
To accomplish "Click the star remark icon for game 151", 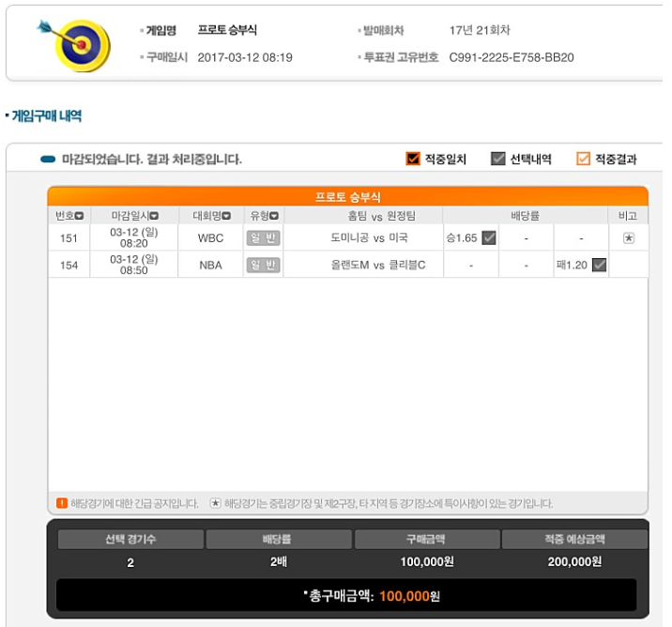I will (628, 237).
